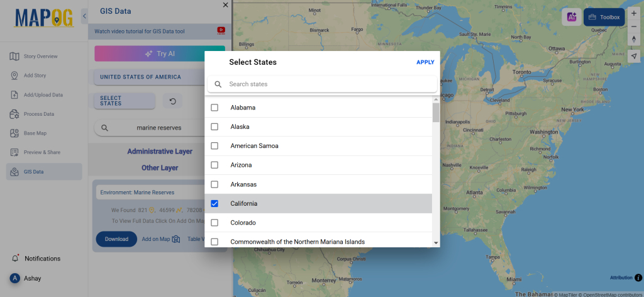
Task: Click the GIS Data sidebar icon
Action: point(14,172)
